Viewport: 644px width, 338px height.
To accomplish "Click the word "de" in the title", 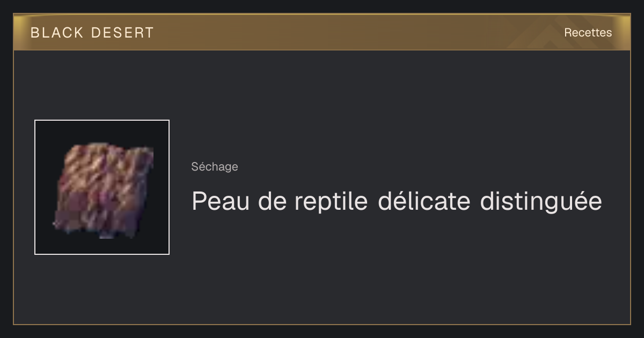I will 272,202.
